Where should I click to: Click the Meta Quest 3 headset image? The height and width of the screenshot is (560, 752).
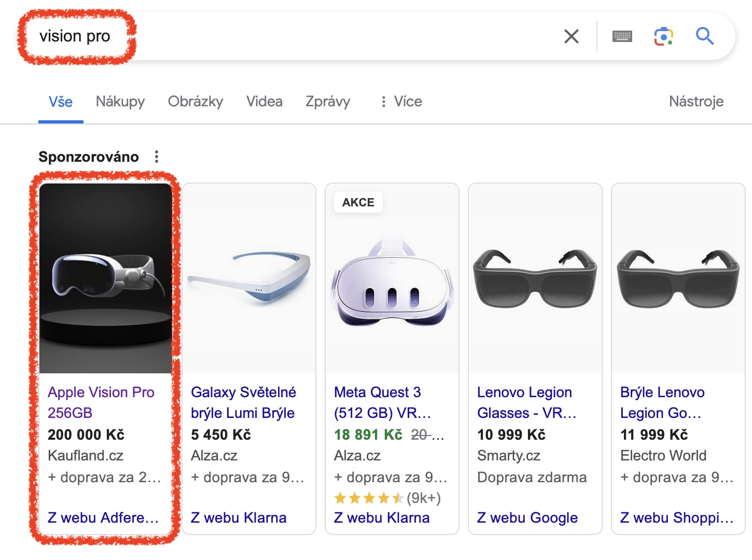coord(392,278)
